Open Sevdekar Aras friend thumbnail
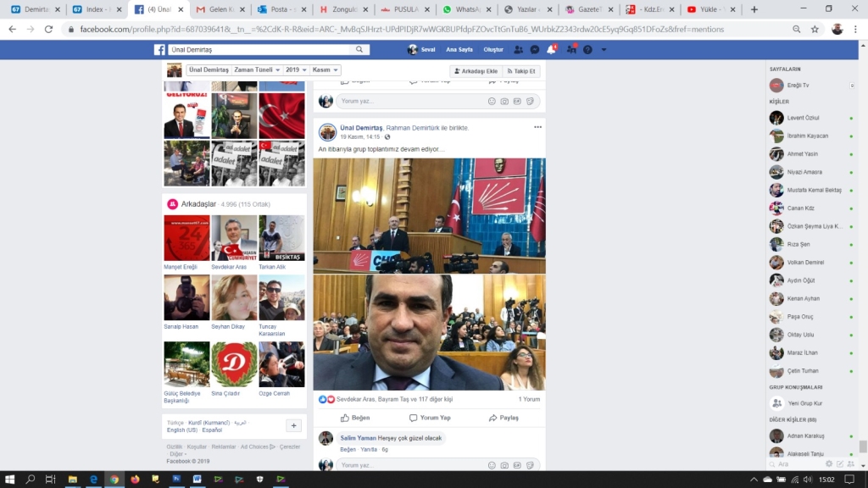This screenshot has width=868, height=488. tap(234, 238)
